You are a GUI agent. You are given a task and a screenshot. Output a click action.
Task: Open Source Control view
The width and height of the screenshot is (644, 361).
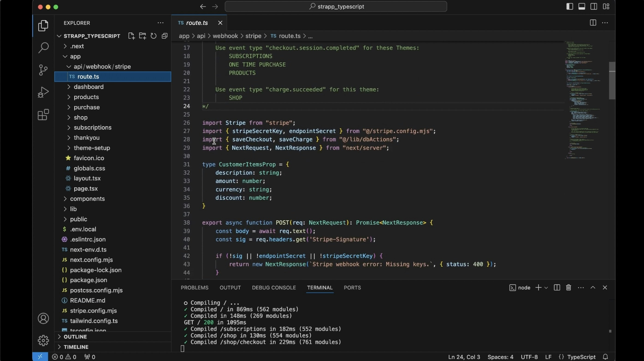click(43, 70)
